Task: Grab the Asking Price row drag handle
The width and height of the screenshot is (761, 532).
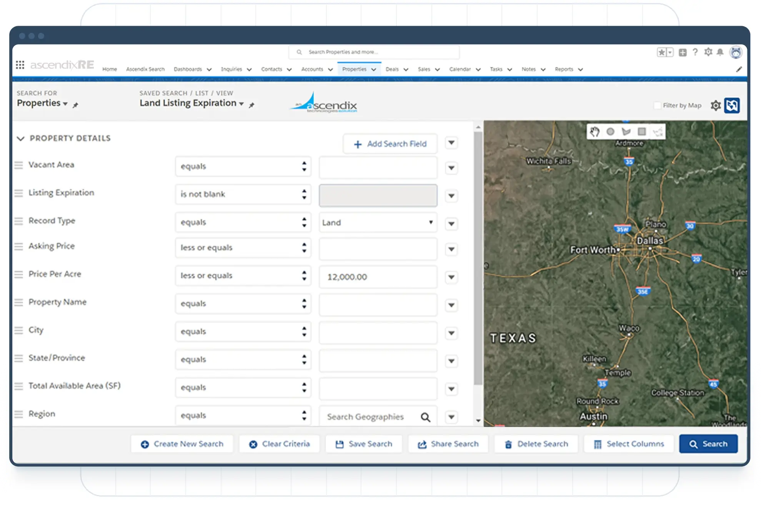Action: pyautogui.click(x=18, y=246)
